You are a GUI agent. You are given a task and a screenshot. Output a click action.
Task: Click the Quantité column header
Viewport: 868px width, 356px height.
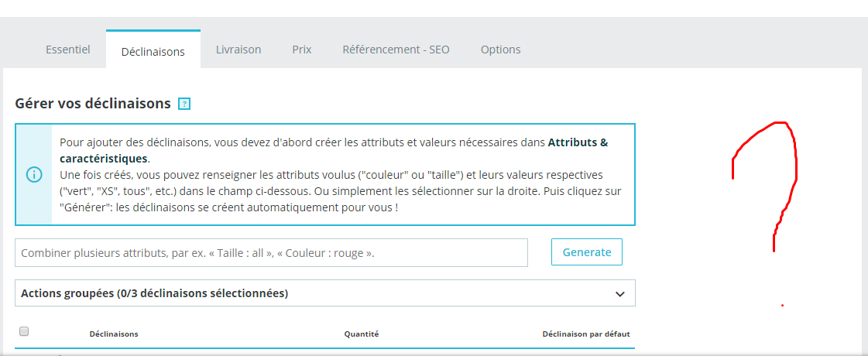[362, 334]
